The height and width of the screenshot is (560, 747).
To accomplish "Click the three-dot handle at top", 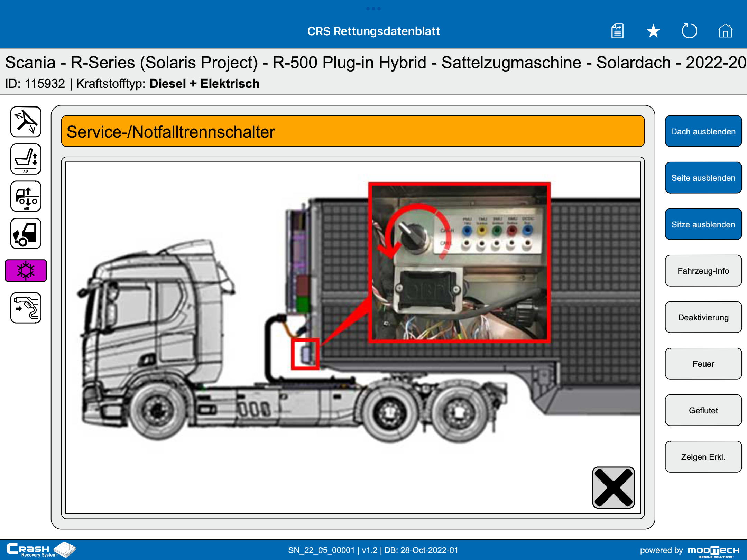I will tap(373, 9).
